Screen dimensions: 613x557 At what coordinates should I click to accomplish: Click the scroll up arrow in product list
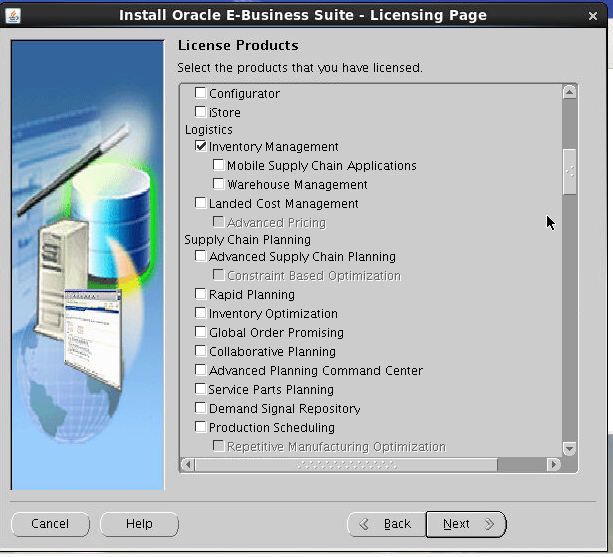coord(570,93)
